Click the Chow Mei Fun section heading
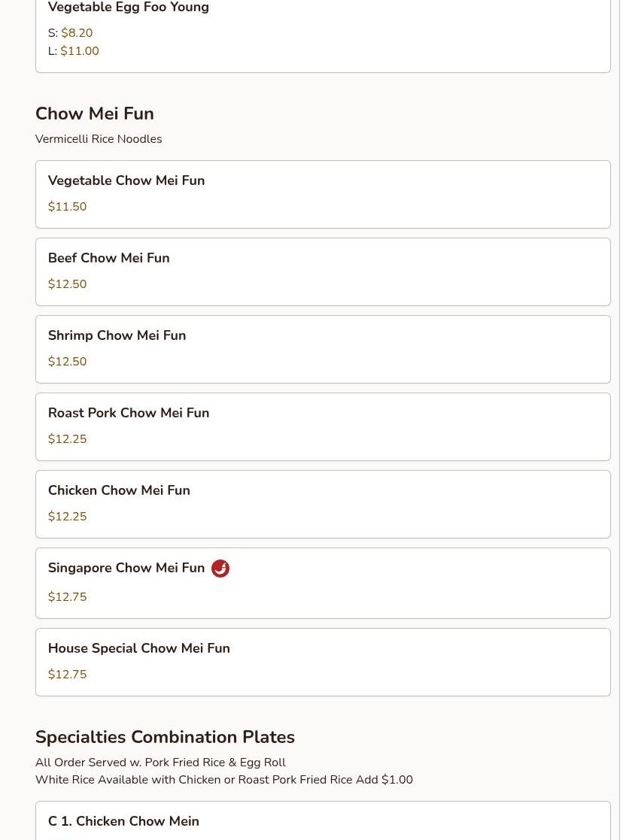The height and width of the screenshot is (840, 635). coord(95,114)
